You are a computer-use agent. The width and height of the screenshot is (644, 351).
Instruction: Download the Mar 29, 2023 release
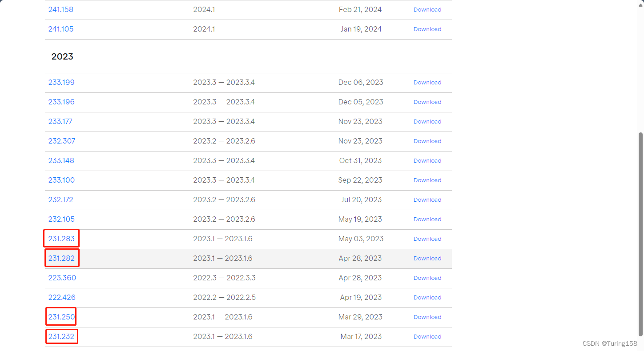pyautogui.click(x=427, y=317)
